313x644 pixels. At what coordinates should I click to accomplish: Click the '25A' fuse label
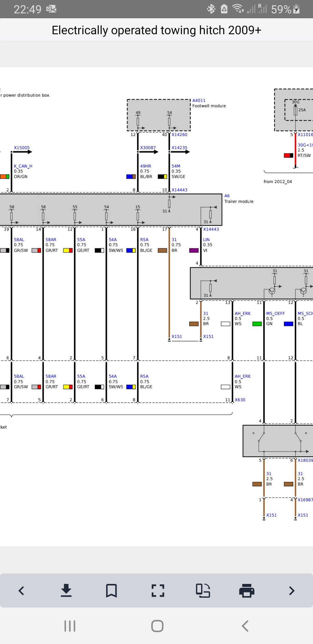pos(302,110)
